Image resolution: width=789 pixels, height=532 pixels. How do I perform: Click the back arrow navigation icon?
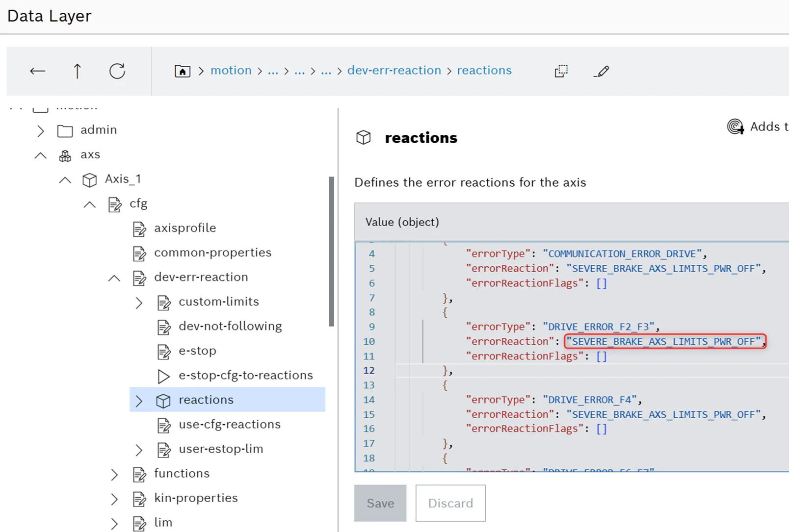pyautogui.click(x=38, y=71)
